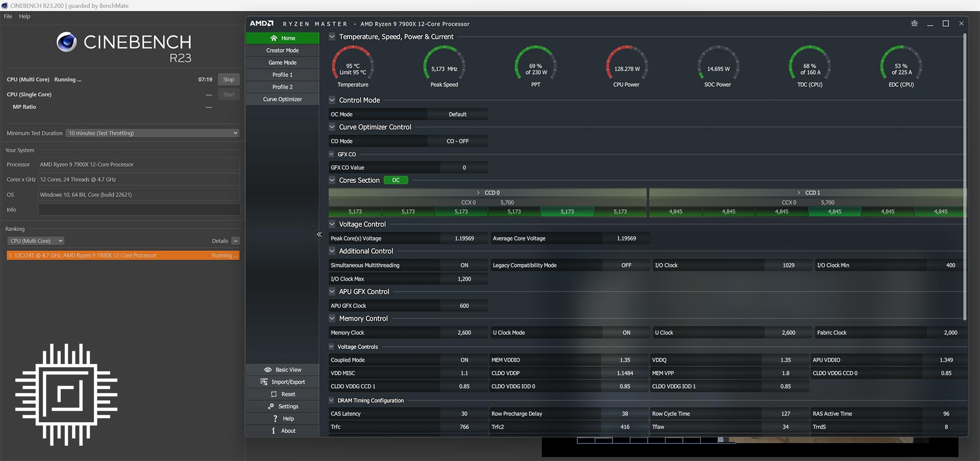
Task: Expand the CCD 1 chevron
Action: click(x=799, y=193)
